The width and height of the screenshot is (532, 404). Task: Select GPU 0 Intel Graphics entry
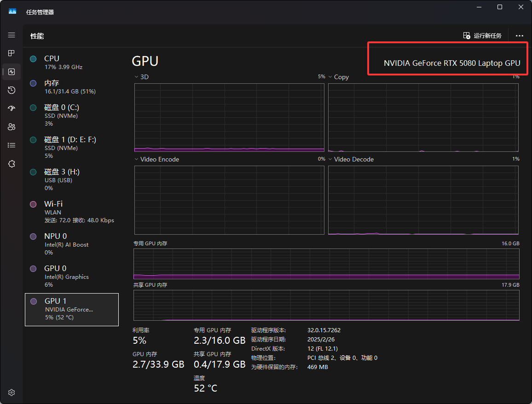tap(72, 276)
